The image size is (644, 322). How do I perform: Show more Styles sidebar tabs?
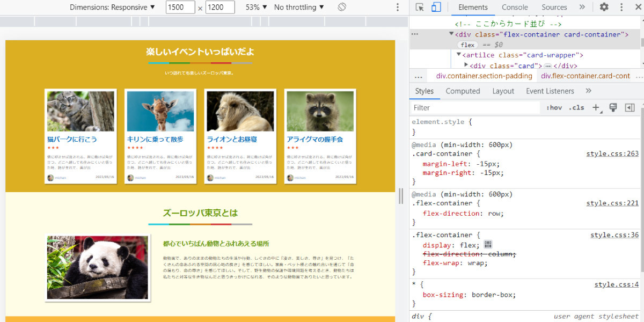point(588,91)
